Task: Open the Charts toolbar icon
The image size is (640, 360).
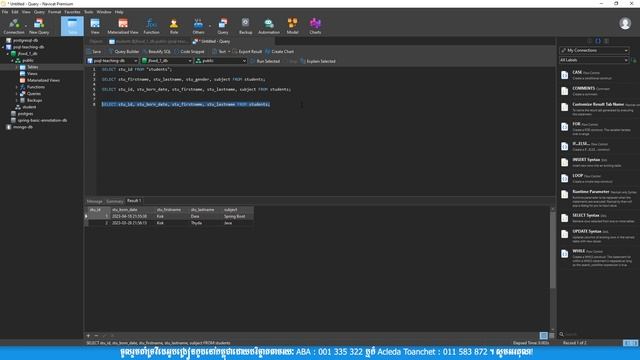Action: click(315, 26)
